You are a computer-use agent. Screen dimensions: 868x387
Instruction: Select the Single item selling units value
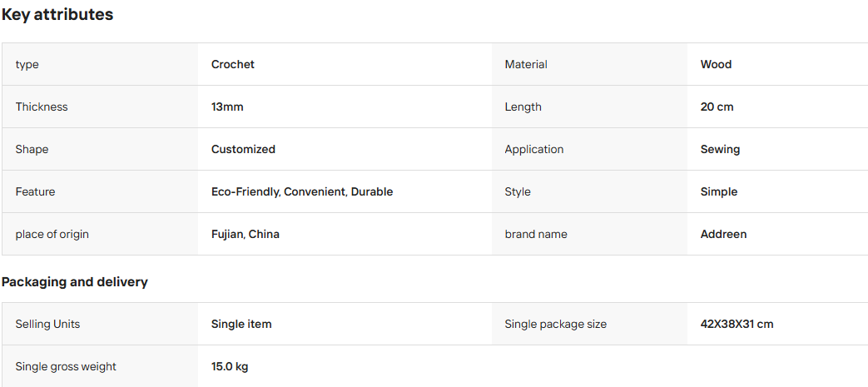tap(241, 324)
